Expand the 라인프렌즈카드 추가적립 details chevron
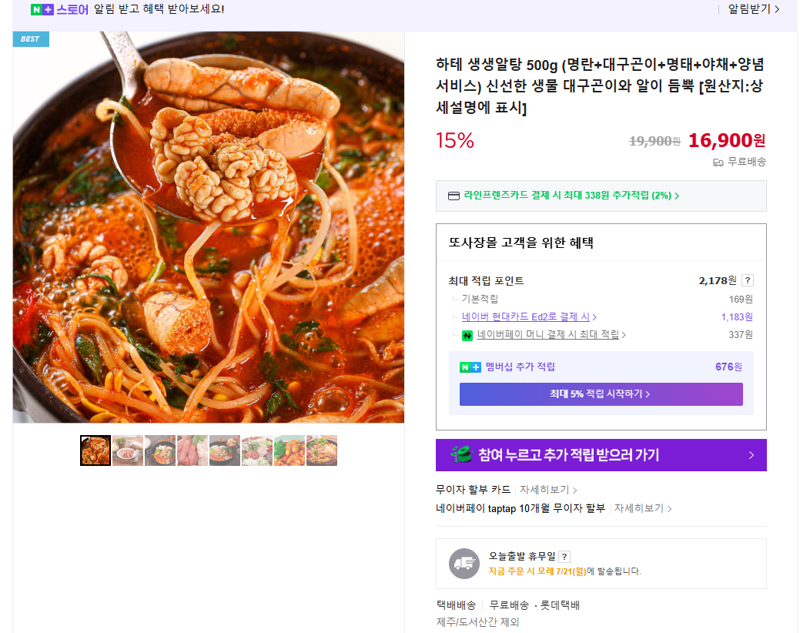The width and height of the screenshot is (800, 633). point(677,196)
